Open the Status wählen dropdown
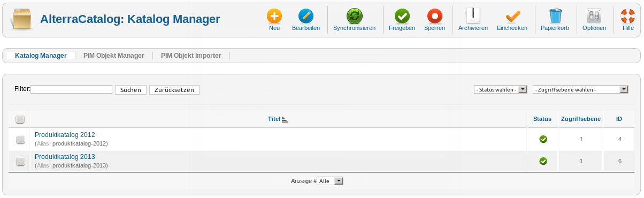 [x=501, y=89]
